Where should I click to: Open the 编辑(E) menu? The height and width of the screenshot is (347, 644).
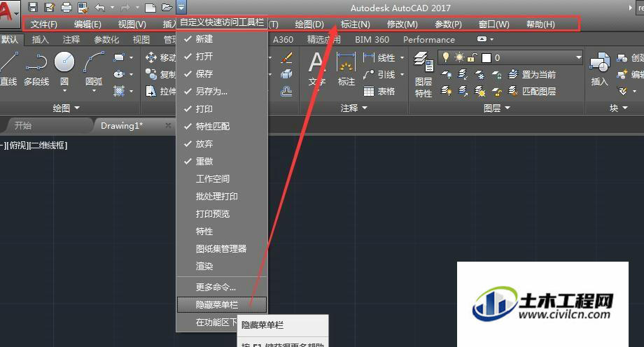point(87,24)
